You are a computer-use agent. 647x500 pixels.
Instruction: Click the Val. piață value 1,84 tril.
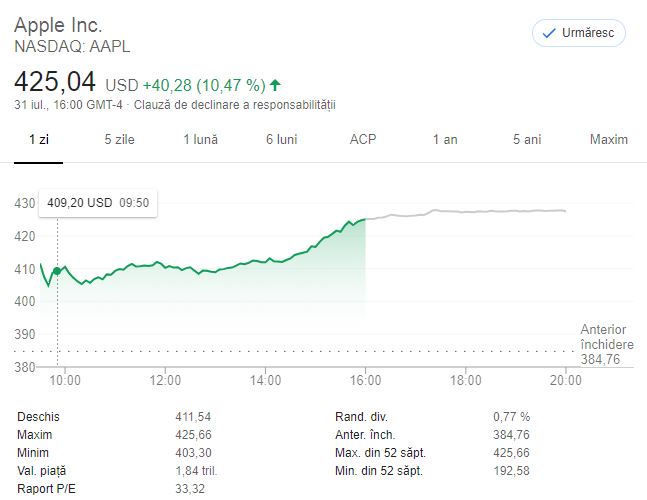point(196,471)
